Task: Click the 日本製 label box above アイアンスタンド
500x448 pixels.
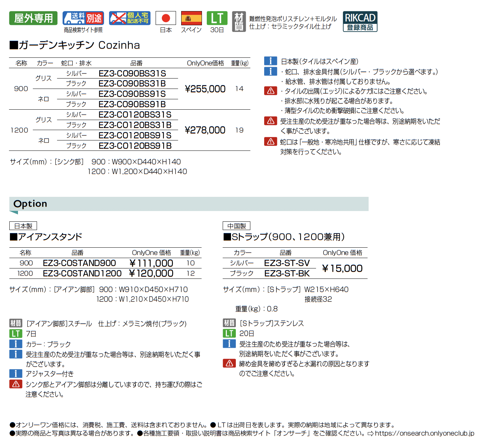Action: point(23,226)
